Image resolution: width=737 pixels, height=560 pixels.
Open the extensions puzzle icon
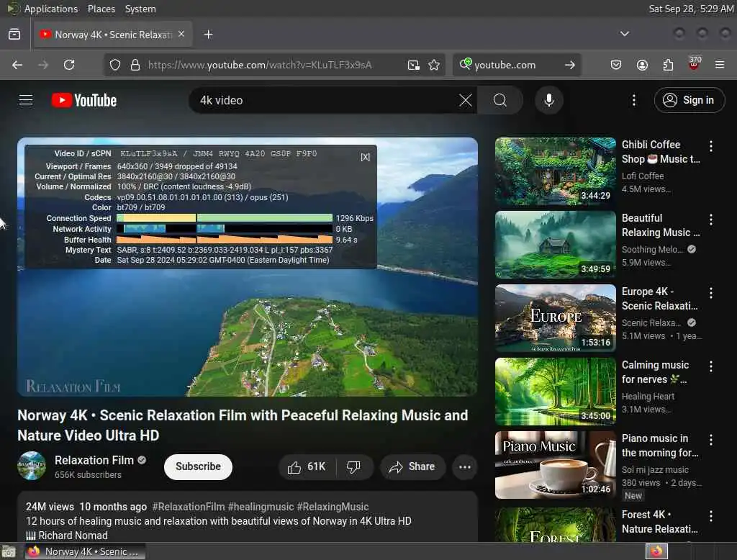tap(668, 65)
